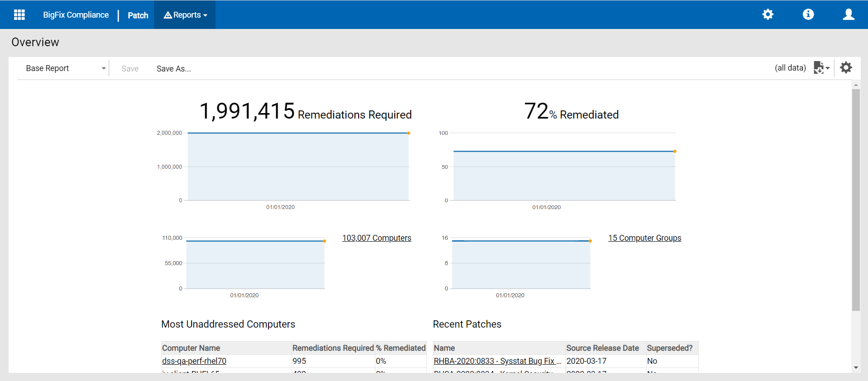868x381 pixels.
Task: Open patch RHBA-2020:0833 Sysstat Bug Fix
Action: tap(497, 361)
